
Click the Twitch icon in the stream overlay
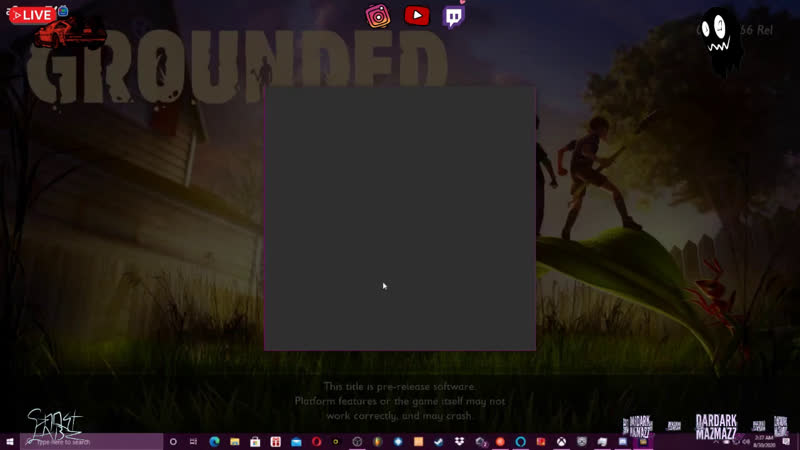[454, 17]
